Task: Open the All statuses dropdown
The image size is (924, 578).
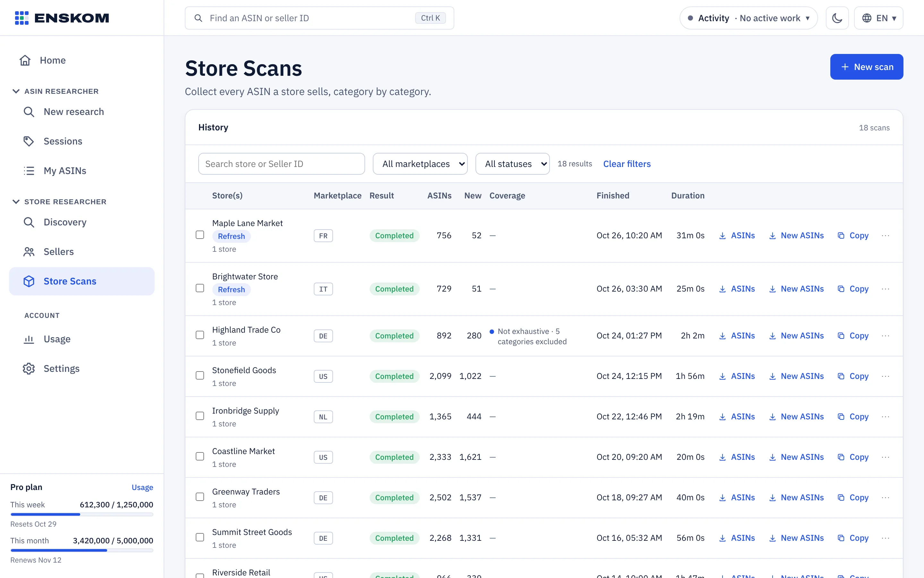Action: click(x=512, y=164)
